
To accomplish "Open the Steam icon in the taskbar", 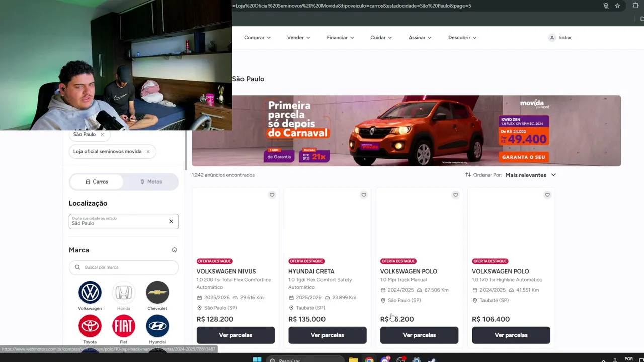I will point(432,360).
